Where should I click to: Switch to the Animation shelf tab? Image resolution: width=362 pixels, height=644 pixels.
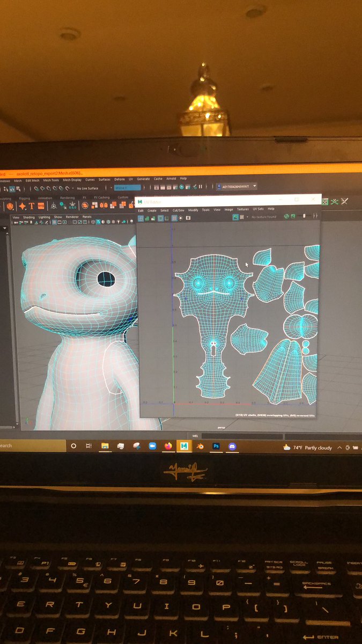45,198
